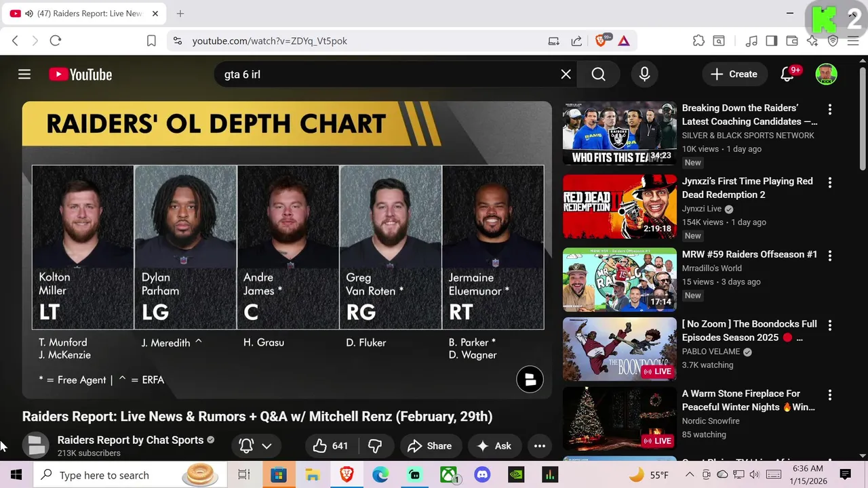Go back with the browser back arrow
This screenshot has width=868, height=488.
click(x=15, y=41)
